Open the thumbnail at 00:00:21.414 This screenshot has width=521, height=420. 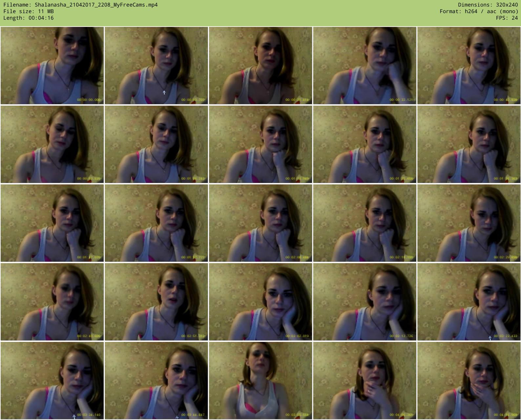pos(260,66)
